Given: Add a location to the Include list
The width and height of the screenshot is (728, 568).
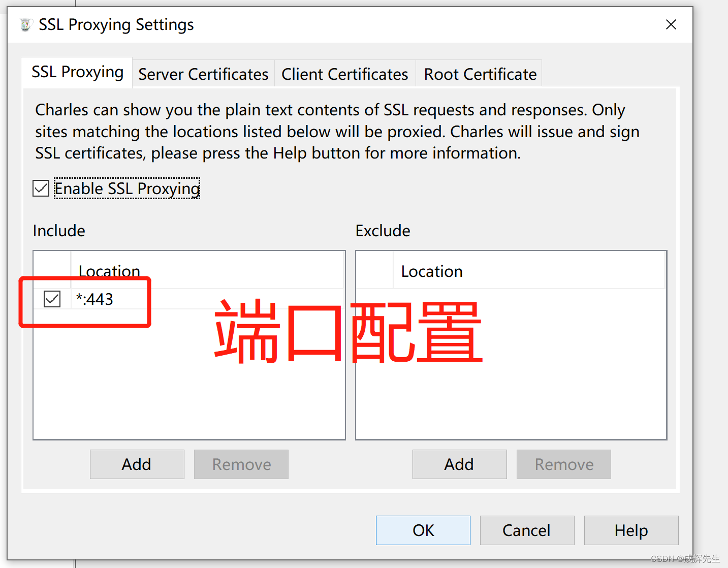Looking at the screenshot, I should tap(137, 464).
